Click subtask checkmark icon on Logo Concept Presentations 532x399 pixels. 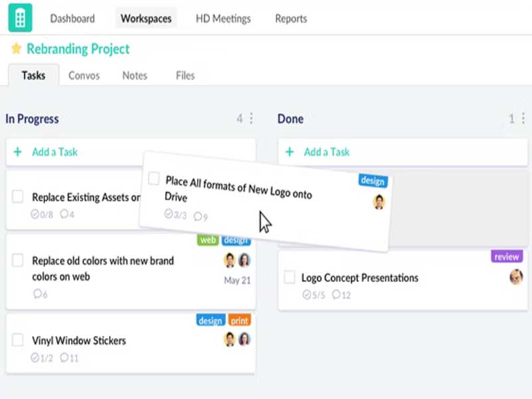click(x=307, y=295)
